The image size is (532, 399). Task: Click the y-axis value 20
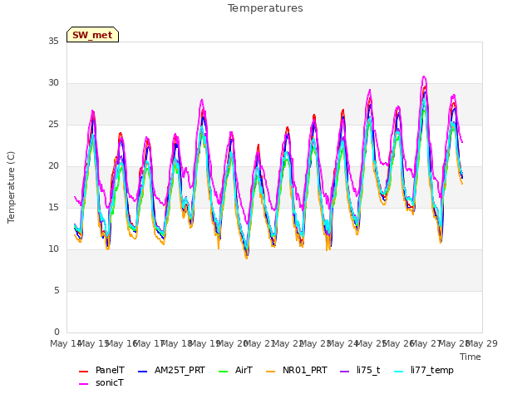click(53, 166)
